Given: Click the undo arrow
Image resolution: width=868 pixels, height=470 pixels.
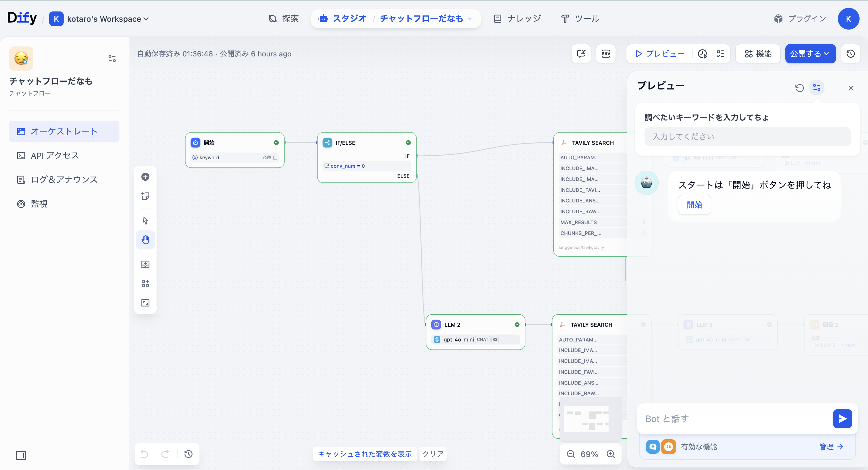Looking at the screenshot, I should tap(144, 454).
